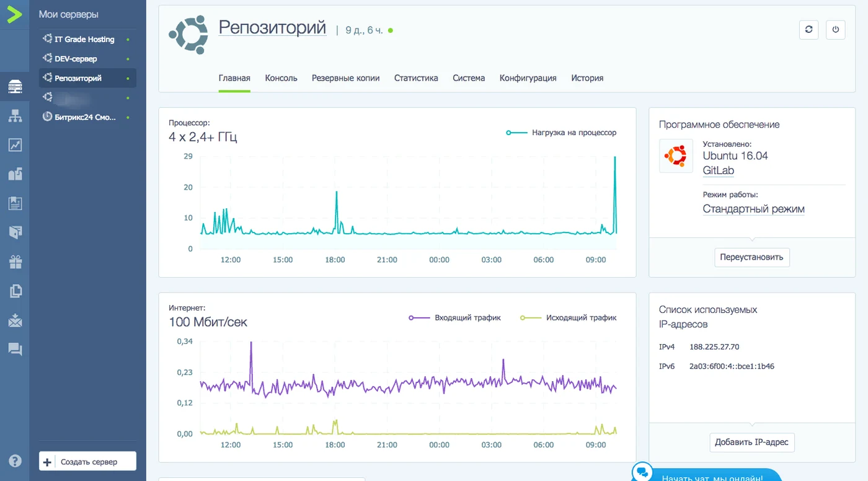Image resolution: width=868 pixels, height=481 pixels.
Task: Click the Добавить IP-адрес button
Action: pos(752,442)
